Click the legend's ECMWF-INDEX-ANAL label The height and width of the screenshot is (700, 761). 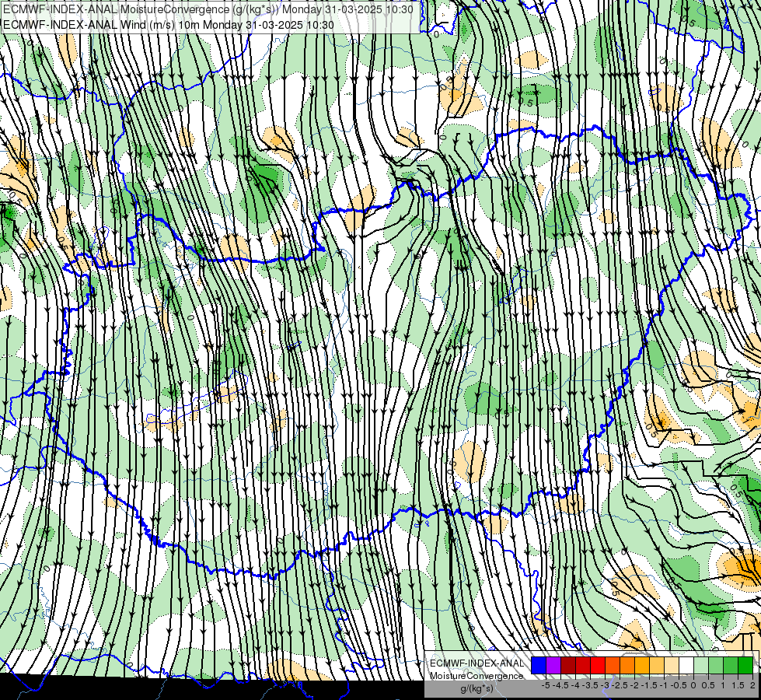[x=476, y=663]
